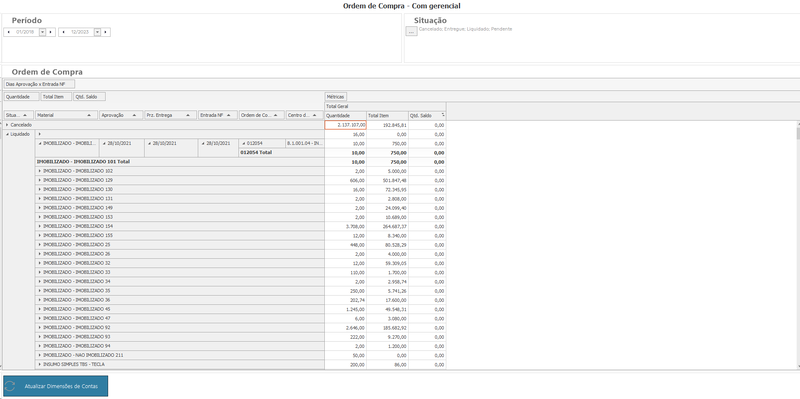Select the 501.847,48 total cell
The image size is (800, 399).
(x=387, y=180)
